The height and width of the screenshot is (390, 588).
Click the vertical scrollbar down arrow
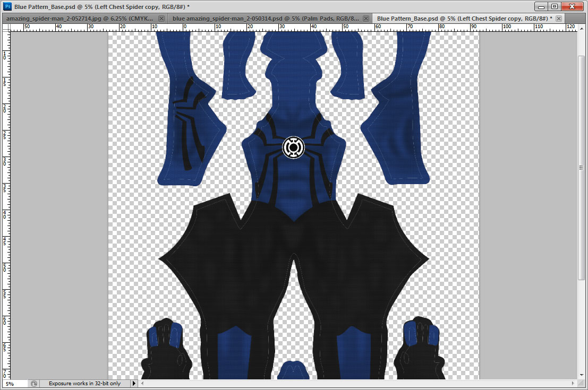click(581, 375)
